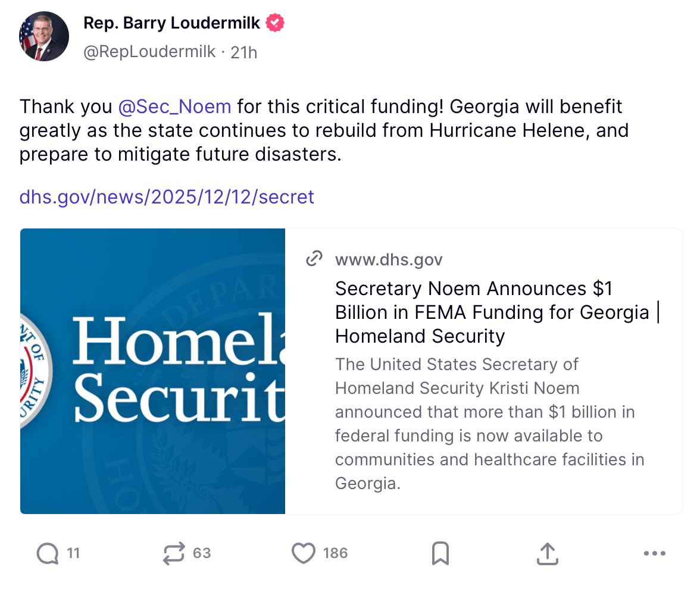The width and height of the screenshot is (700, 589).
Task: Click the 186 likes count
Action: tap(335, 553)
